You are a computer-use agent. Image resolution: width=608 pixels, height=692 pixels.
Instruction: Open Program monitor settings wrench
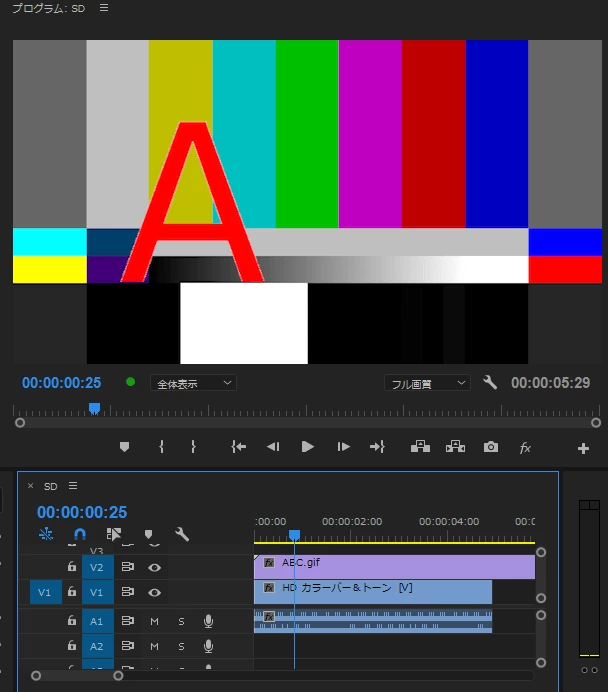tap(490, 382)
